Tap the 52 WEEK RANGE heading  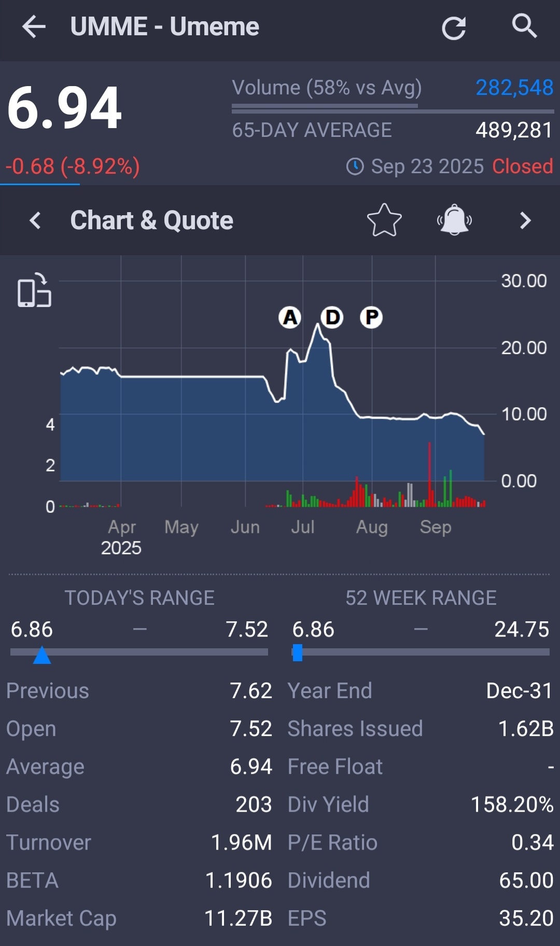click(x=421, y=598)
